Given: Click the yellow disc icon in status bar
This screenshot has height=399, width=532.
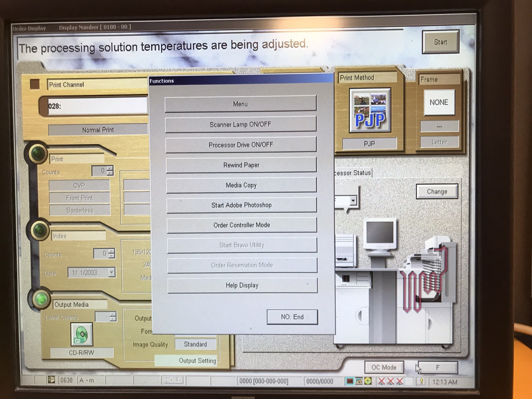Looking at the screenshot, I should [x=368, y=381].
